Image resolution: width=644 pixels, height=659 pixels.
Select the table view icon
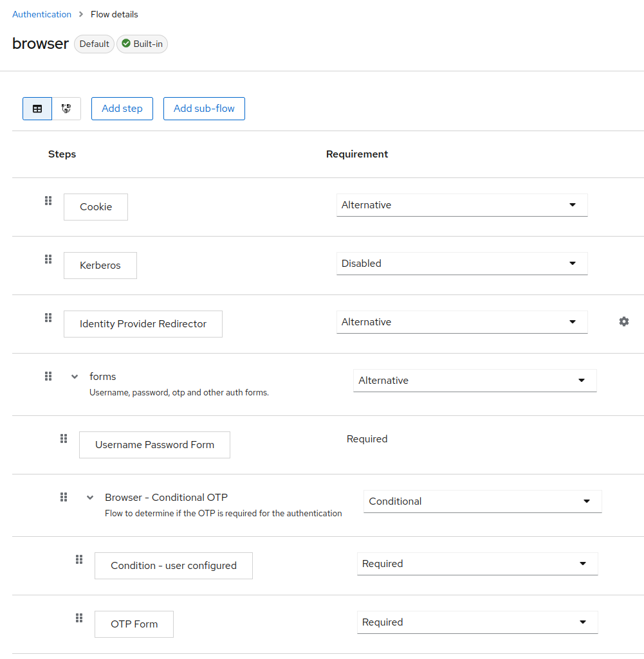point(37,109)
